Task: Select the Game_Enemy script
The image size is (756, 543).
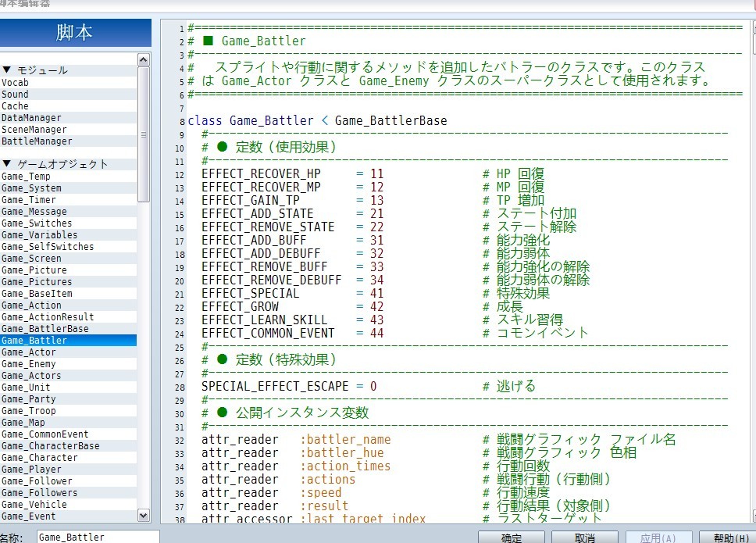Action: (69, 363)
